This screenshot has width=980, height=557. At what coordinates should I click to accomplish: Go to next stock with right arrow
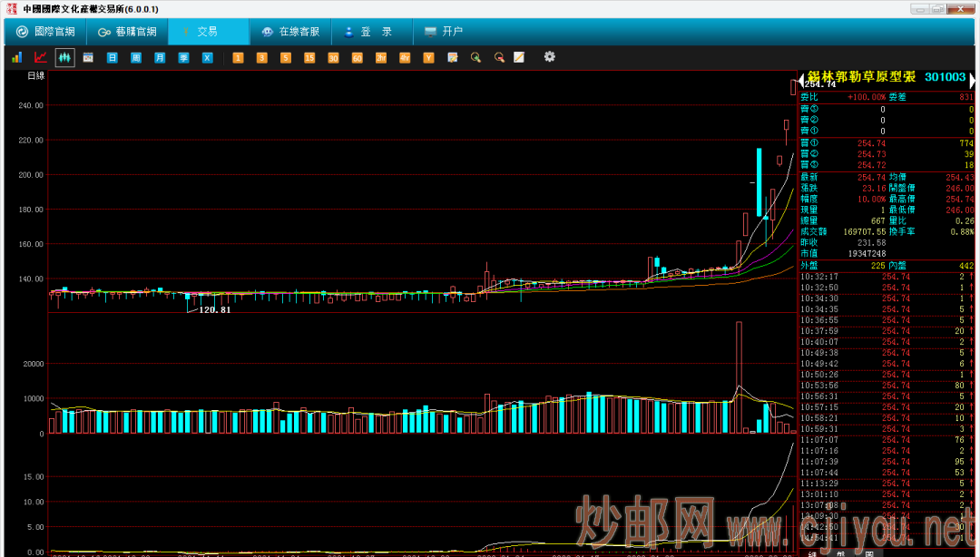click(x=972, y=78)
